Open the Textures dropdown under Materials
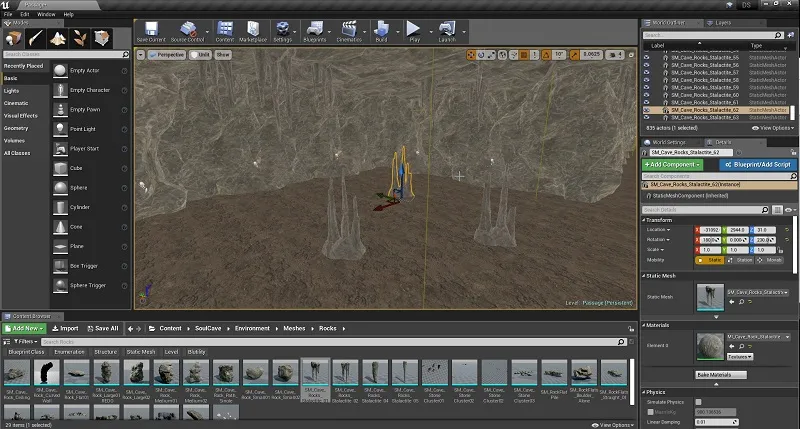 coord(740,357)
